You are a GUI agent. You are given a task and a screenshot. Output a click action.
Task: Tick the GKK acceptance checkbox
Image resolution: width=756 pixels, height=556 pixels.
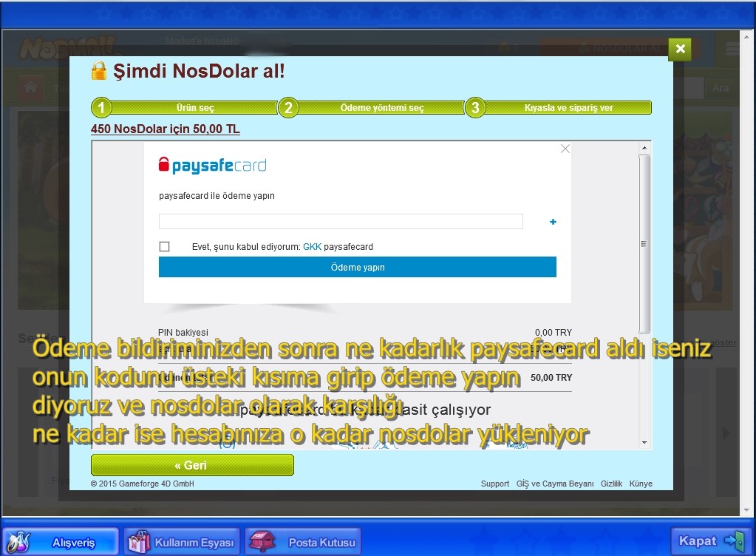pyautogui.click(x=164, y=246)
